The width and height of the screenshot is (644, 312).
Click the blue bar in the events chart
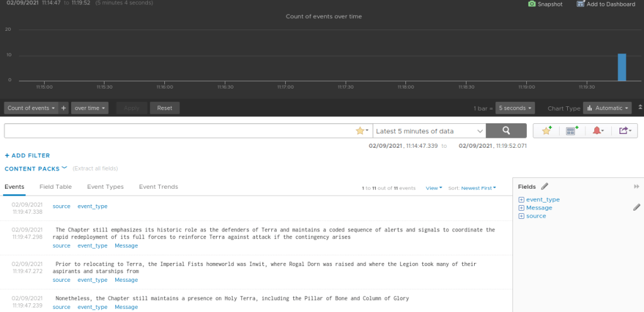click(622, 67)
